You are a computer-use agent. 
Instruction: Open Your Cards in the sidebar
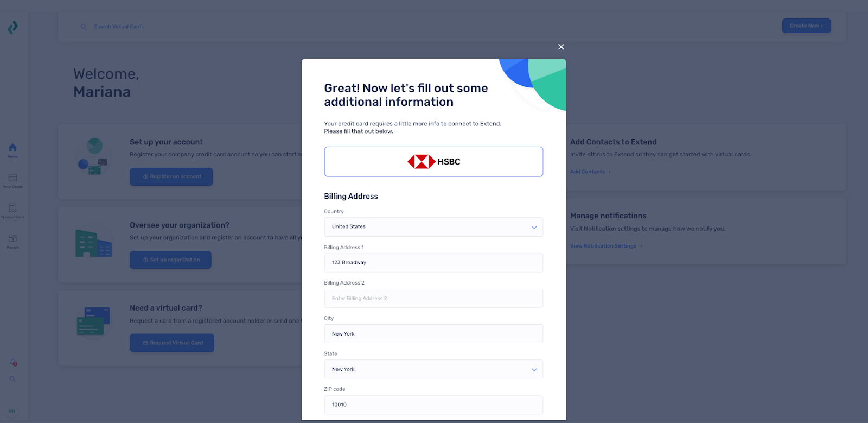point(12,181)
